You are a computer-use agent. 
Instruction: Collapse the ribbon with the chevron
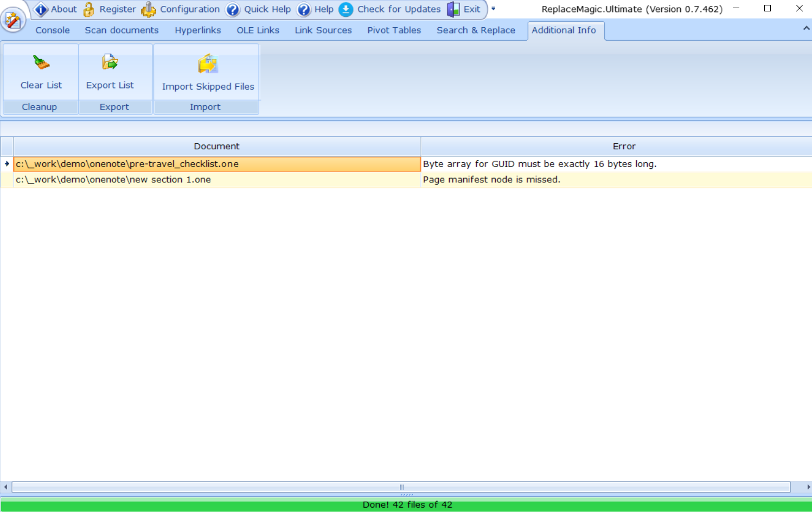coord(806,28)
